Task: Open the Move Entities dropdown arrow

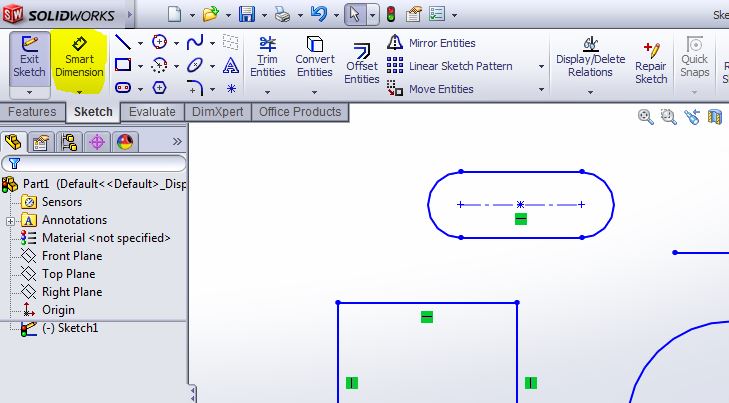Action: [x=541, y=89]
